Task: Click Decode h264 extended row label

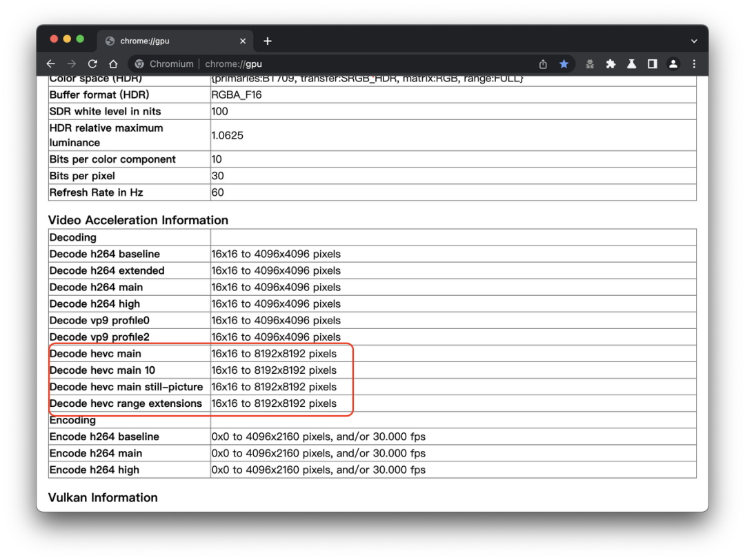Action: coord(107,270)
